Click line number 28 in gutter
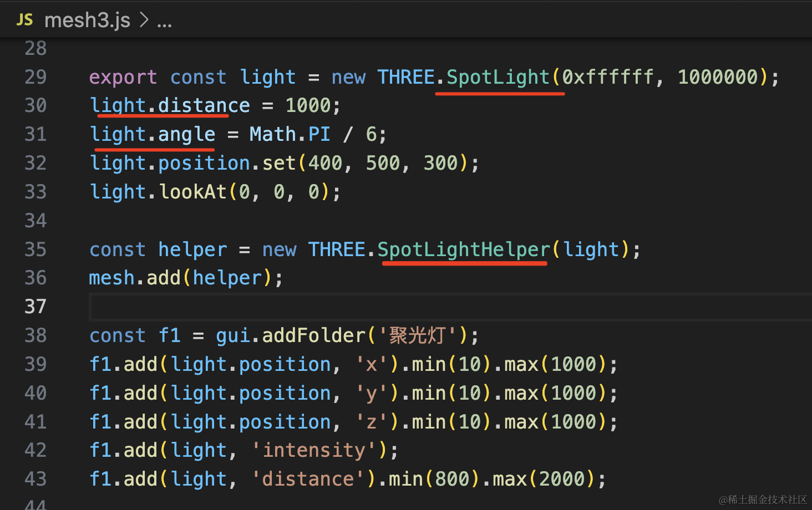Viewport: 812px width, 510px height. (x=35, y=48)
